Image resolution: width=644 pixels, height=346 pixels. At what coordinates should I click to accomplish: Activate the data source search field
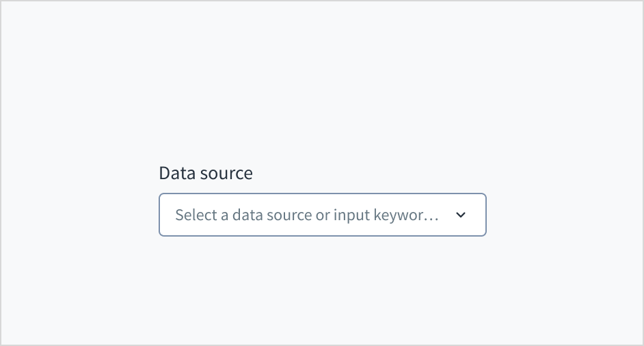(x=306, y=215)
